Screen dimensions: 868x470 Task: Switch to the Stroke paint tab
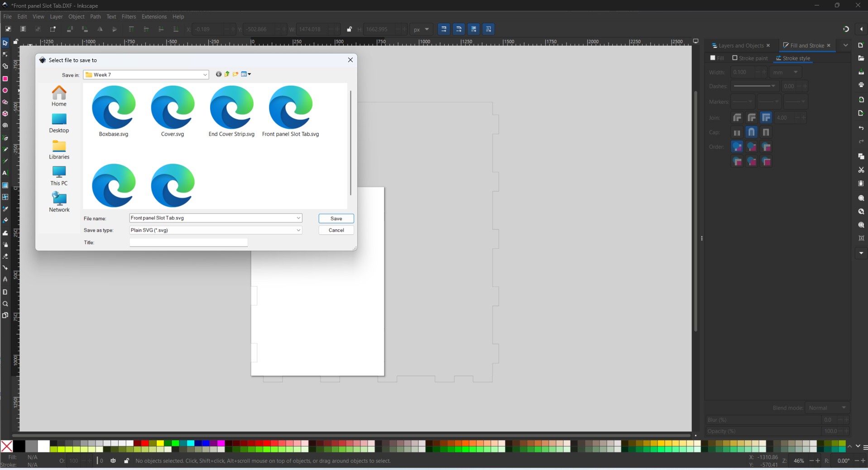click(750, 58)
